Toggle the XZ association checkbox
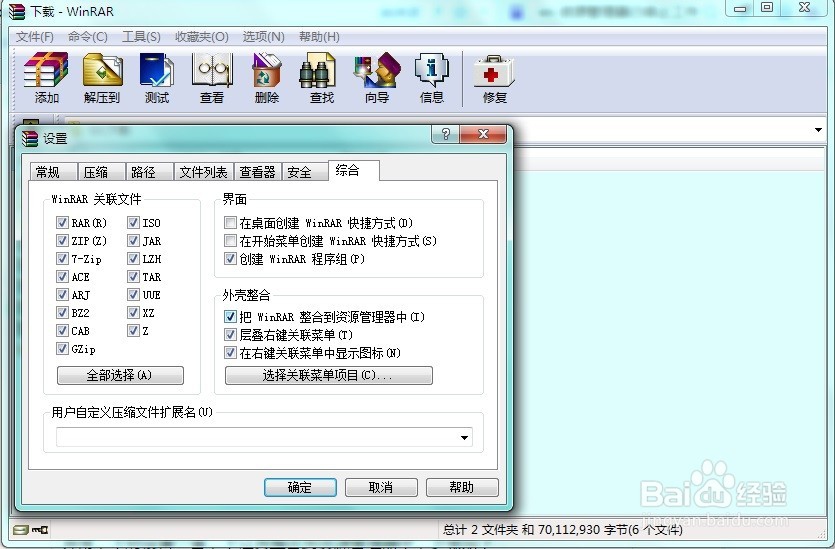The width and height of the screenshot is (835, 549). tap(133, 313)
